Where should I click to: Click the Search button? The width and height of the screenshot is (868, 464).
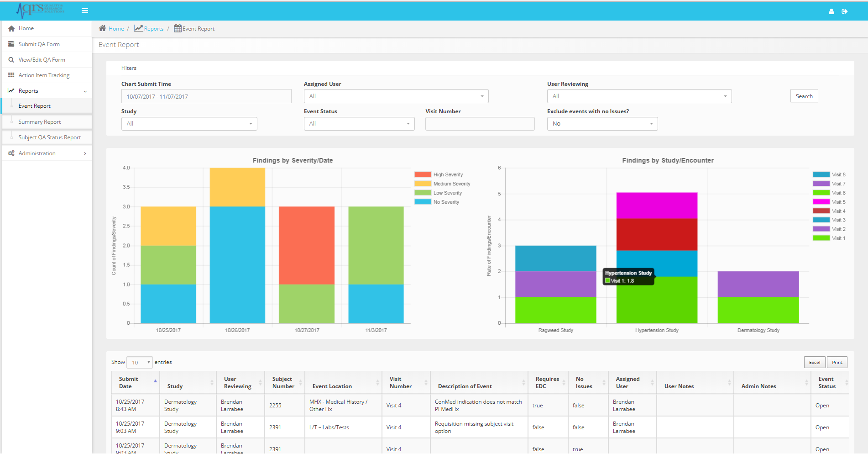coord(804,96)
